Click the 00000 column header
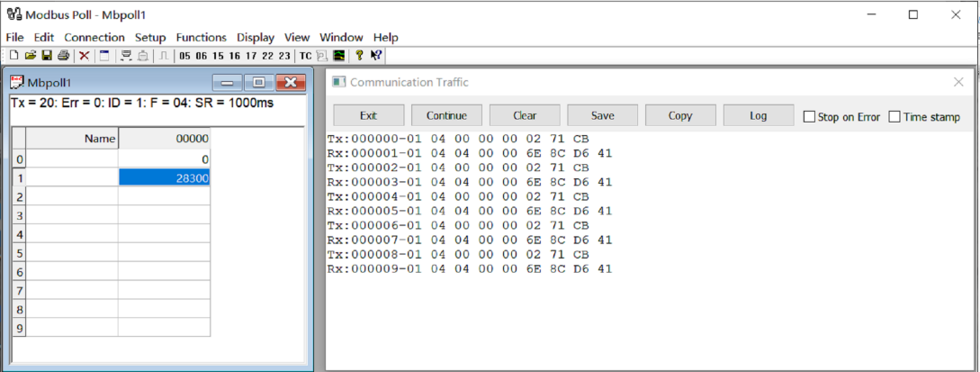Viewport: 980px width, 372px height. pyautogui.click(x=165, y=138)
